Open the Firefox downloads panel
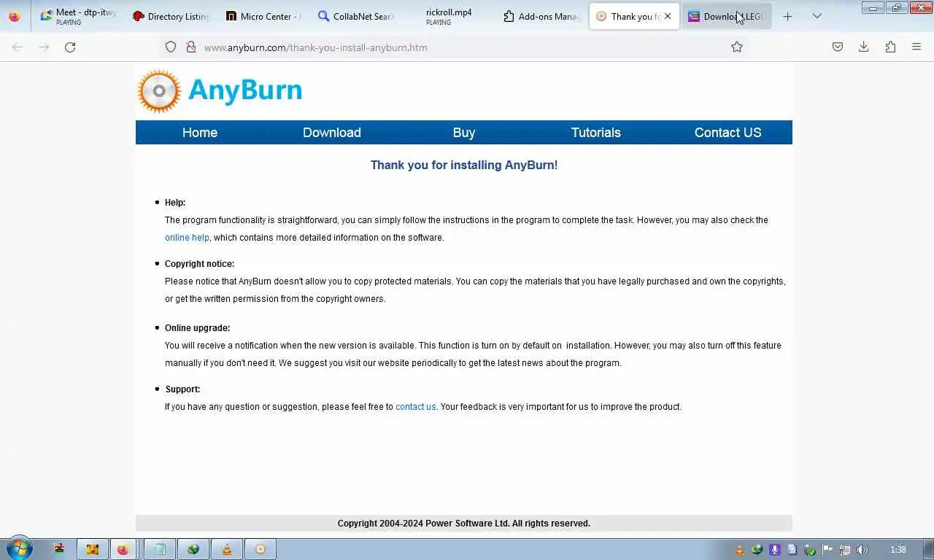 [x=864, y=47]
